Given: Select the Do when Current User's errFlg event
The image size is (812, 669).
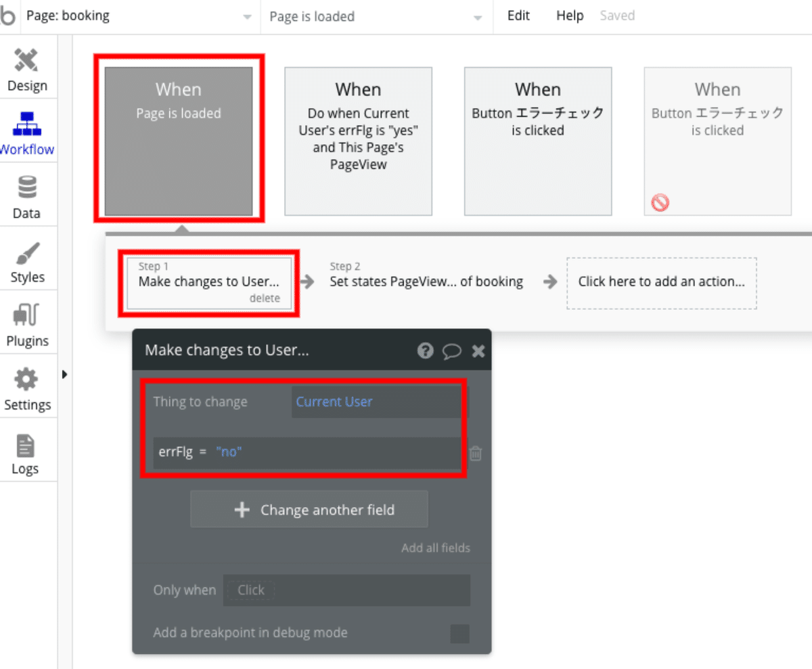Looking at the screenshot, I should coord(358,141).
